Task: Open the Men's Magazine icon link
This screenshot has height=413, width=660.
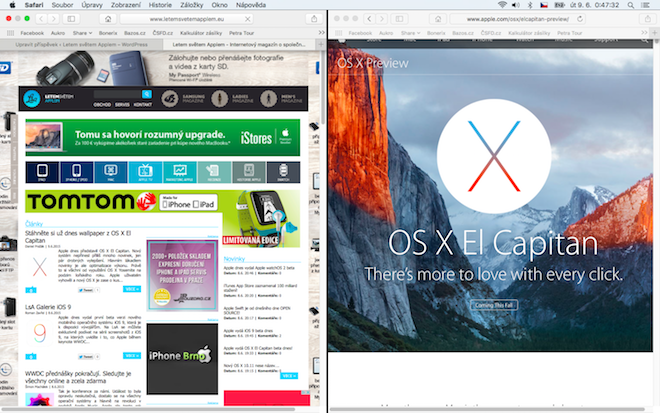Action: click(x=268, y=99)
